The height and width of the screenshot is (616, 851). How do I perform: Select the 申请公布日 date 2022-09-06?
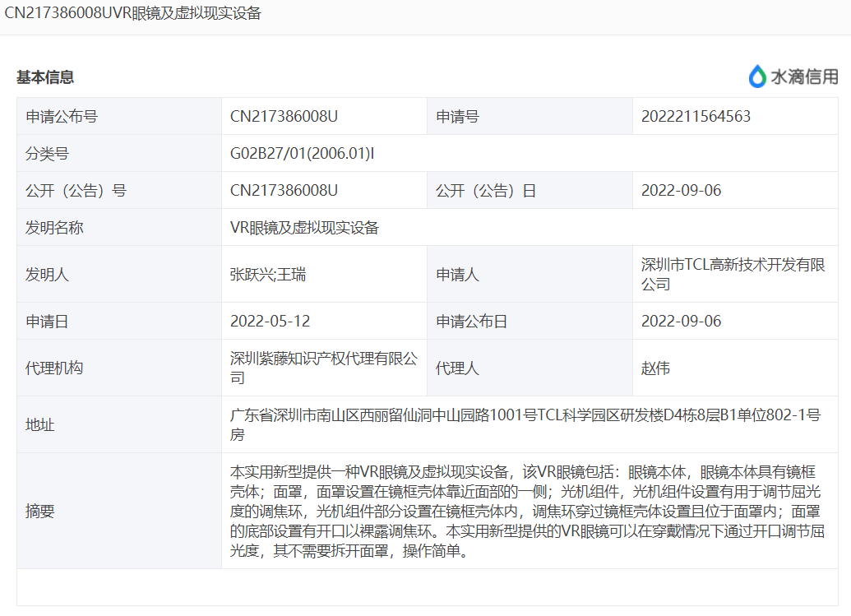click(681, 322)
